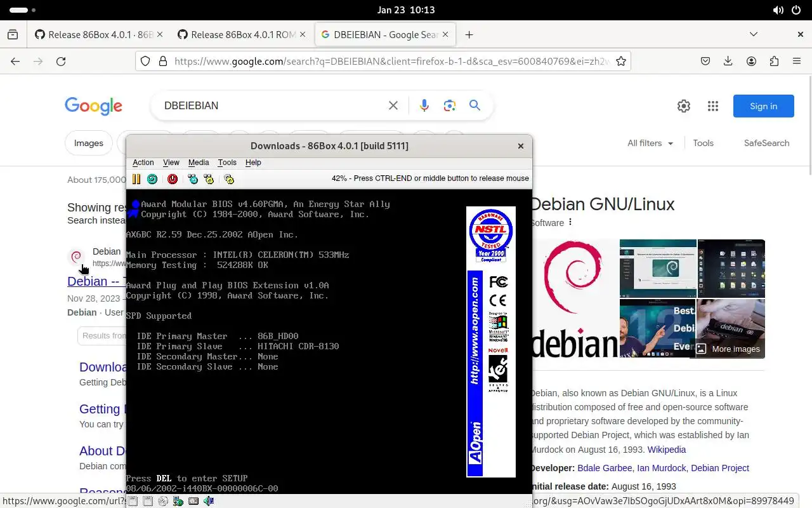Image resolution: width=812 pixels, height=508 pixels.
Task: Close the DBEIEBIAN Google Search tab
Action: tap(445, 35)
